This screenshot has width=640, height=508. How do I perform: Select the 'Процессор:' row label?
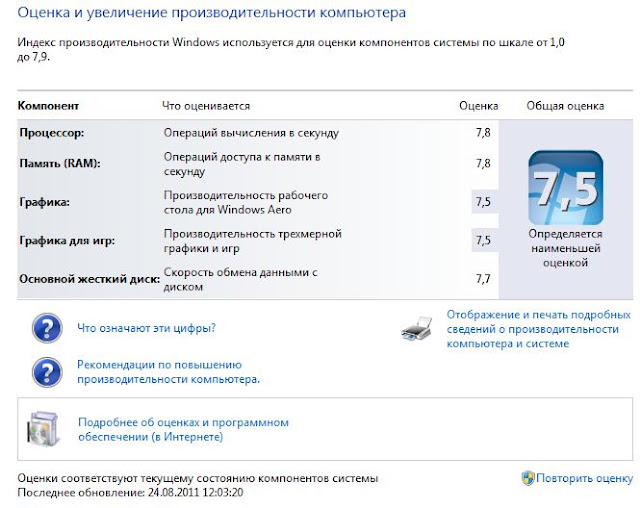pos(51,133)
